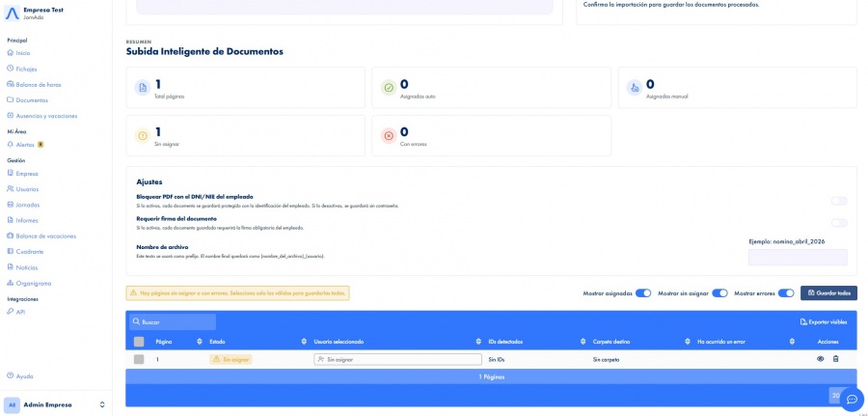The height and width of the screenshot is (416, 868).
Task: Disable the Mostrar sin asignar switch
Action: 719,293
